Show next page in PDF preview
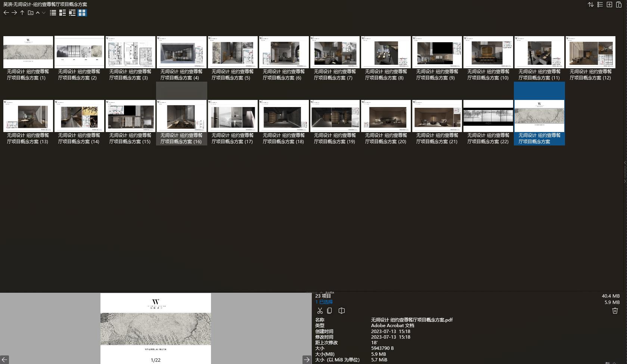Viewport: 627px width, 364px height. click(307, 360)
